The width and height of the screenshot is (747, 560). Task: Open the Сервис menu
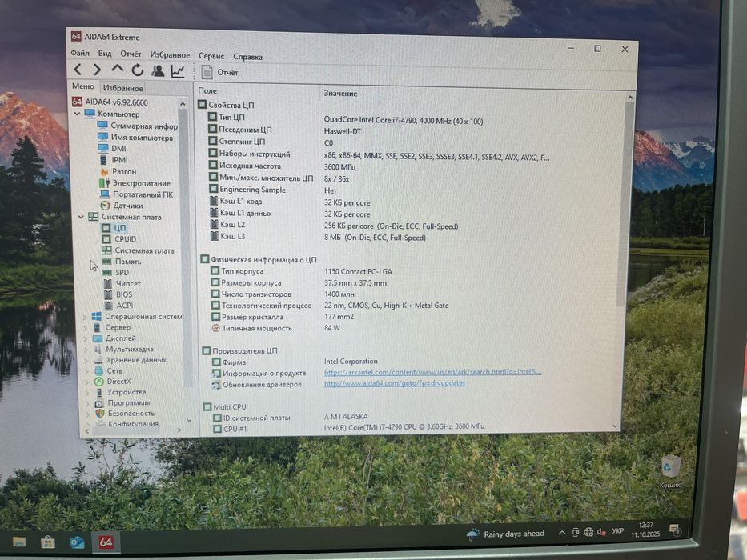pos(211,56)
